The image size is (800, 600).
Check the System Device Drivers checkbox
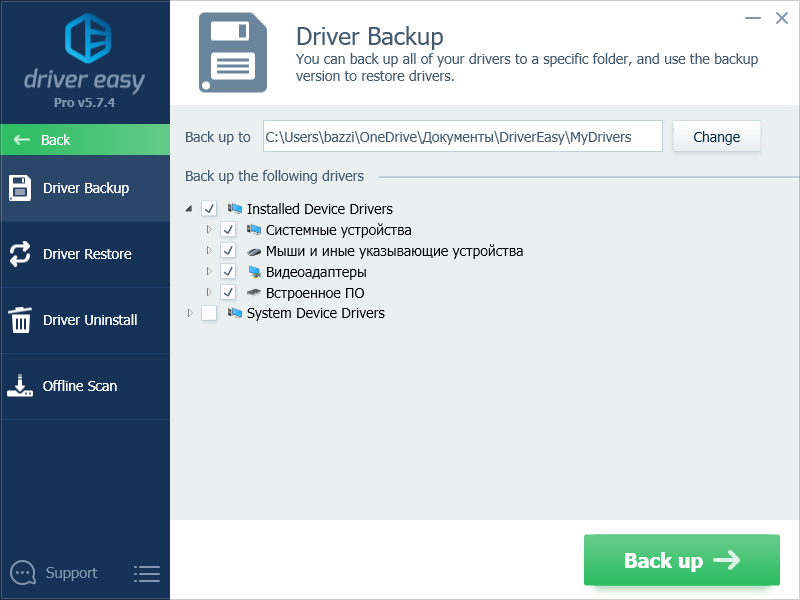pyautogui.click(x=209, y=313)
